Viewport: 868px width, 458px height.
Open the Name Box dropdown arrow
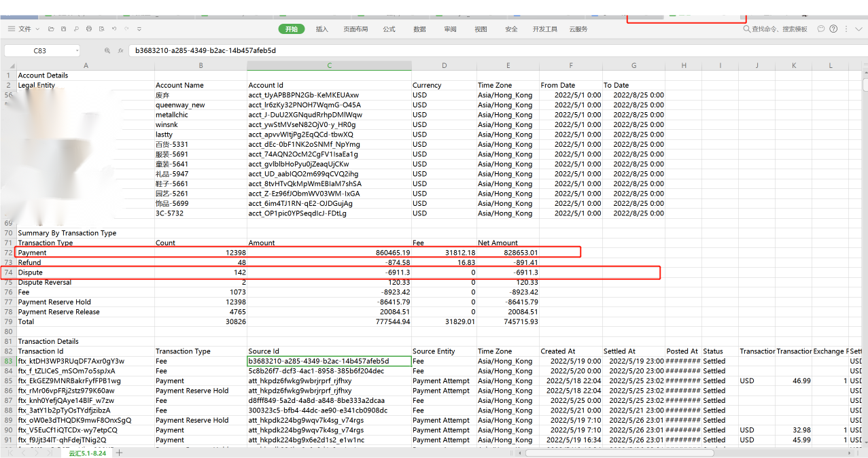click(x=77, y=50)
